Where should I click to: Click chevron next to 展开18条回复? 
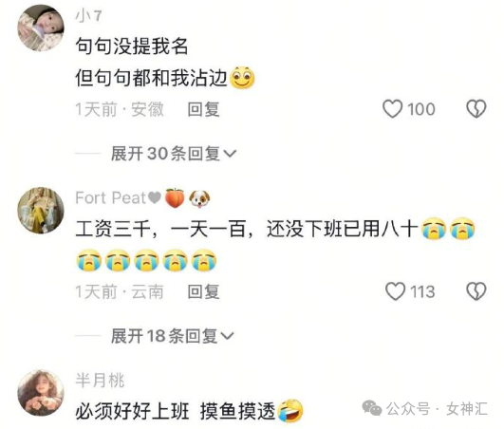click(x=228, y=336)
